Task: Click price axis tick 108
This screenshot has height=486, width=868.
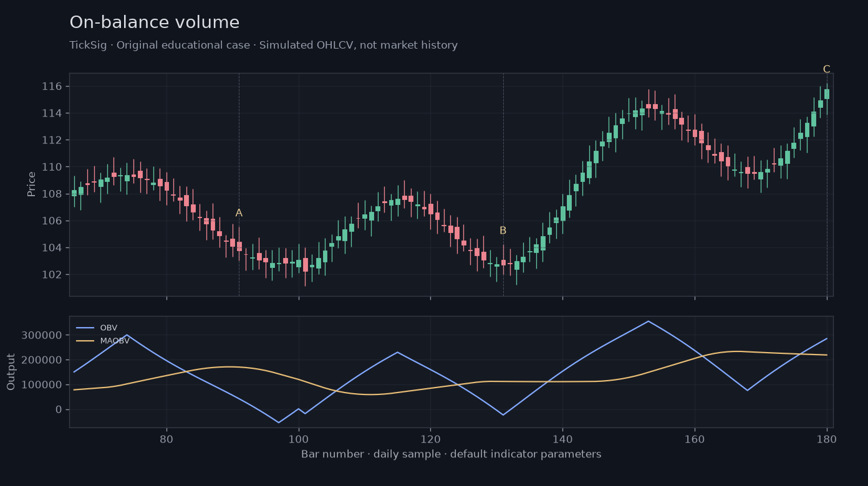Action: [x=51, y=194]
